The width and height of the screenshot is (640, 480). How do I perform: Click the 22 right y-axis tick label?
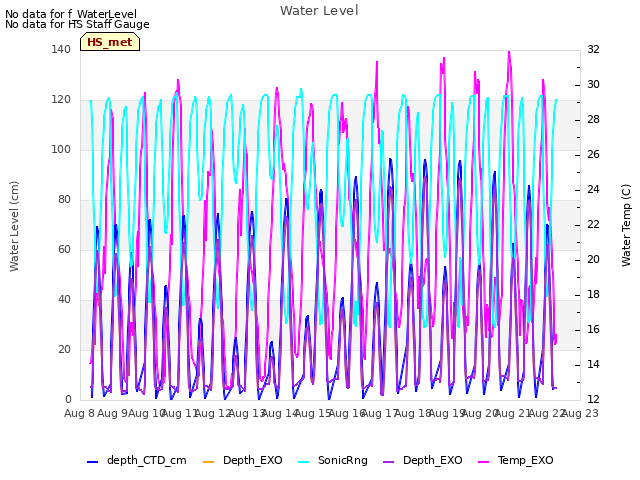click(x=593, y=224)
